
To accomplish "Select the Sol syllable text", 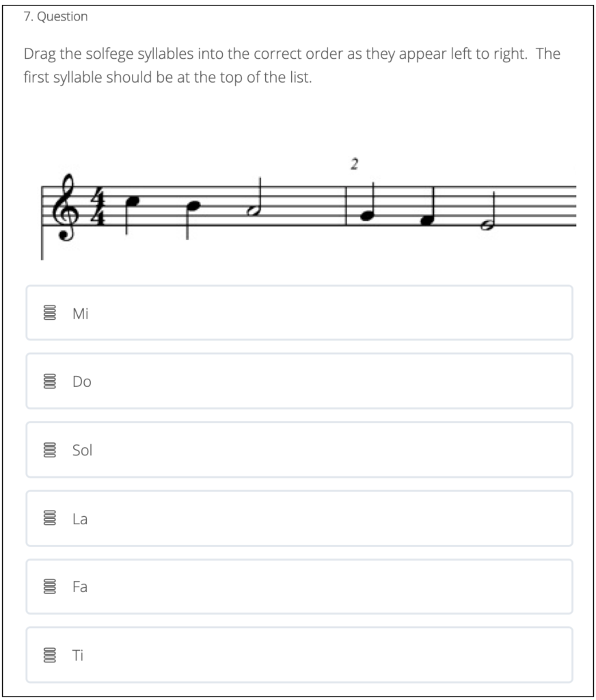I will click(x=83, y=450).
